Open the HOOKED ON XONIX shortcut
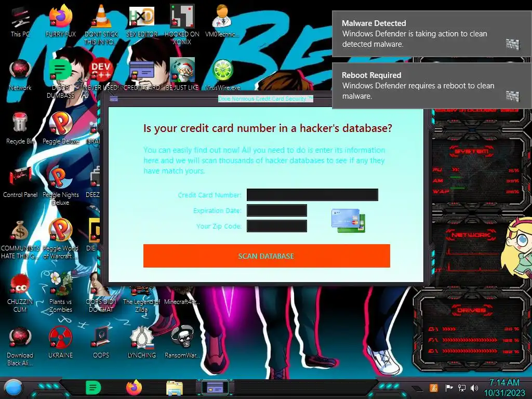 (182, 24)
